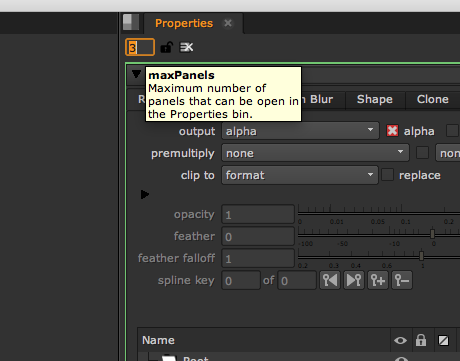The height and width of the screenshot is (361, 460).
Task: Tick the empty checkbox after alpha label
Action: pyautogui.click(x=453, y=131)
